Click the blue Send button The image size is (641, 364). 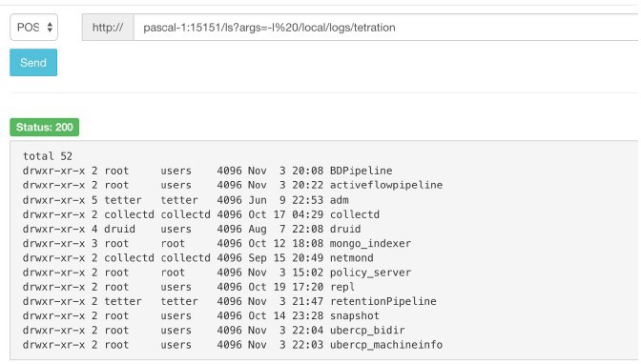33,63
